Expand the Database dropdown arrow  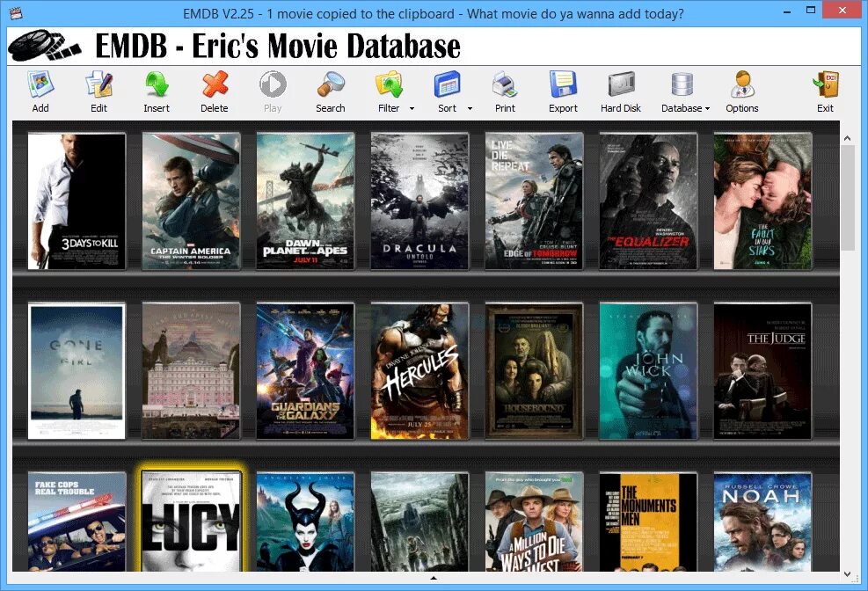pos(707,108)
